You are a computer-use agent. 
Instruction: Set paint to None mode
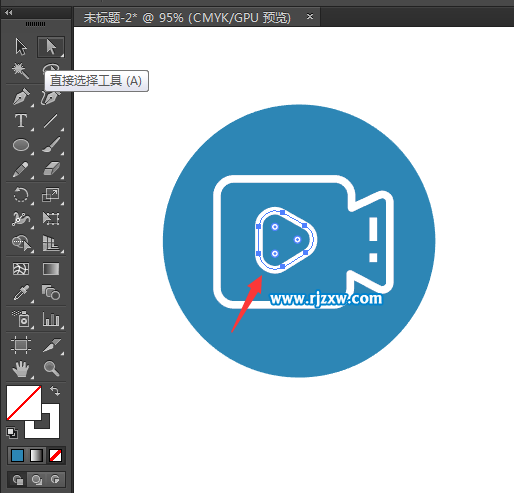click(x=55, y=455)
